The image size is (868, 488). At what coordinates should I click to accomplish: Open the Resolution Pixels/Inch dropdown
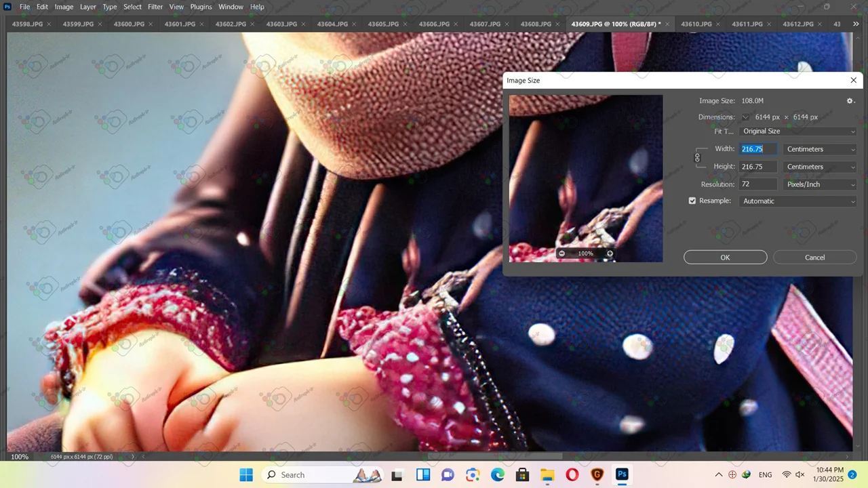pyautogui.click(x=820, y=184)
